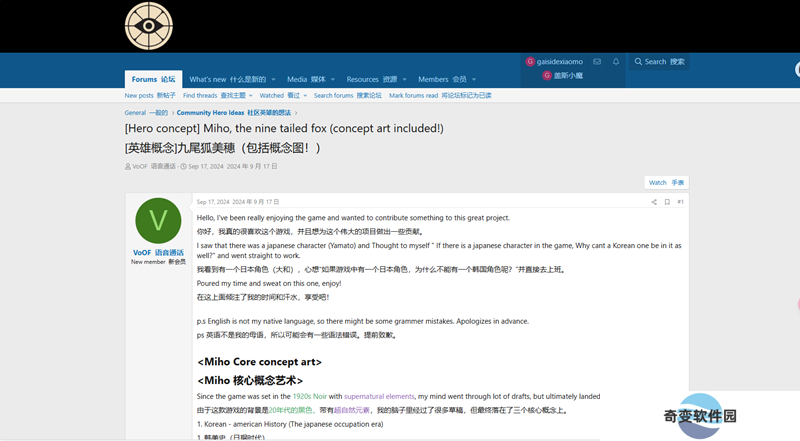The height and width of the screenshot is (441, 800).
Task: Bookmark post #1 with bookmark icon
Action: point(667,202)
